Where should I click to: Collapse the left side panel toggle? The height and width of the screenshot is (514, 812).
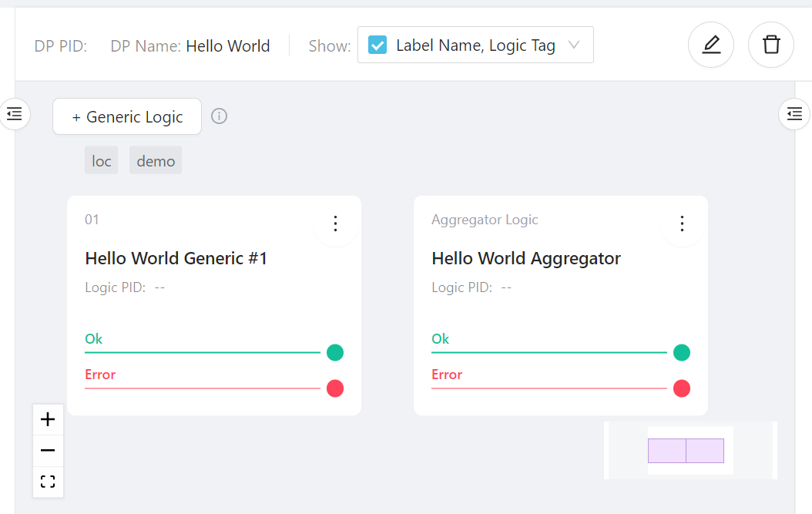[x=15, y=114]
